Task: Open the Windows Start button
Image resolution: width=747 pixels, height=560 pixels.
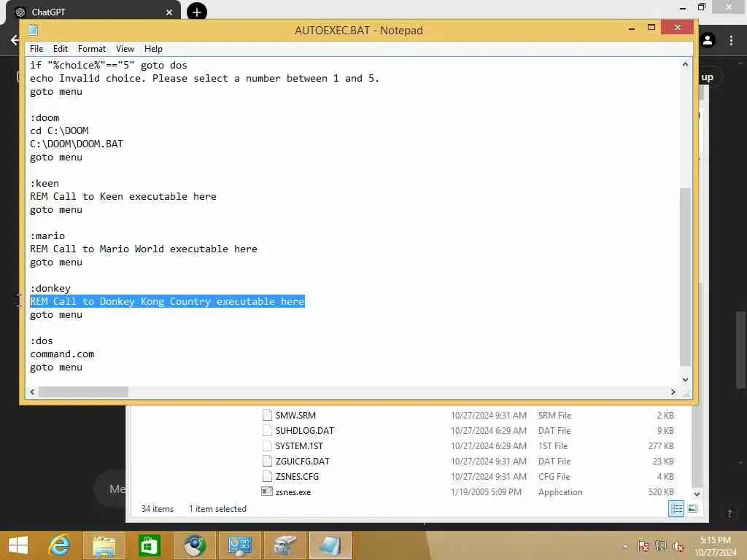Action: click(18, 545)
